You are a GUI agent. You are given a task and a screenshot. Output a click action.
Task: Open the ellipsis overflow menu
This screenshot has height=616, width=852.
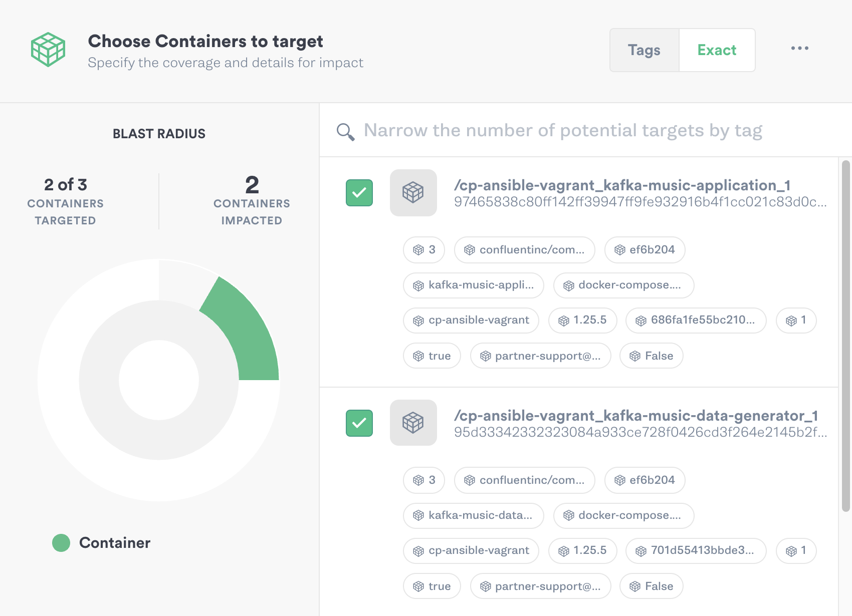799,48
